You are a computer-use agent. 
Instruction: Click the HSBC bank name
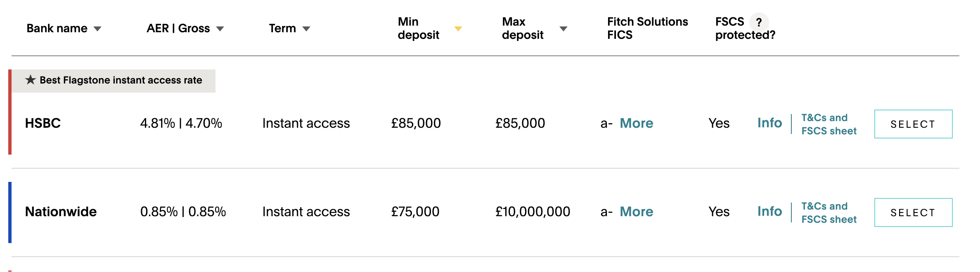coord(43,123)
